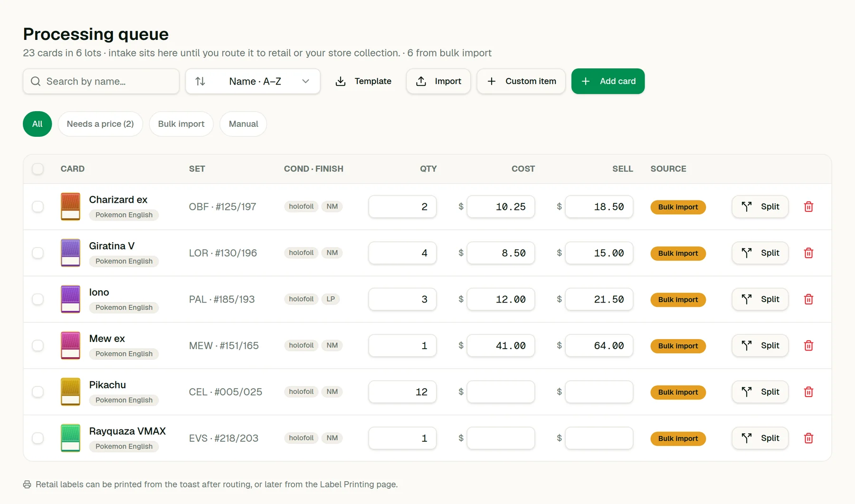Toggle the select-all checkbox in header
855x504 pixels.
point(38,169)
